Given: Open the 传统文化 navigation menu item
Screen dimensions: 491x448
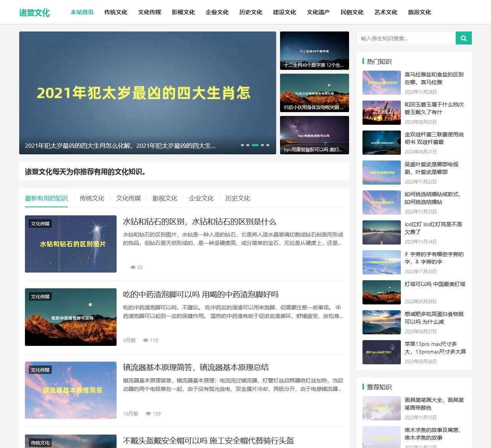Looking at the screenshot, I should click(116, 12).
